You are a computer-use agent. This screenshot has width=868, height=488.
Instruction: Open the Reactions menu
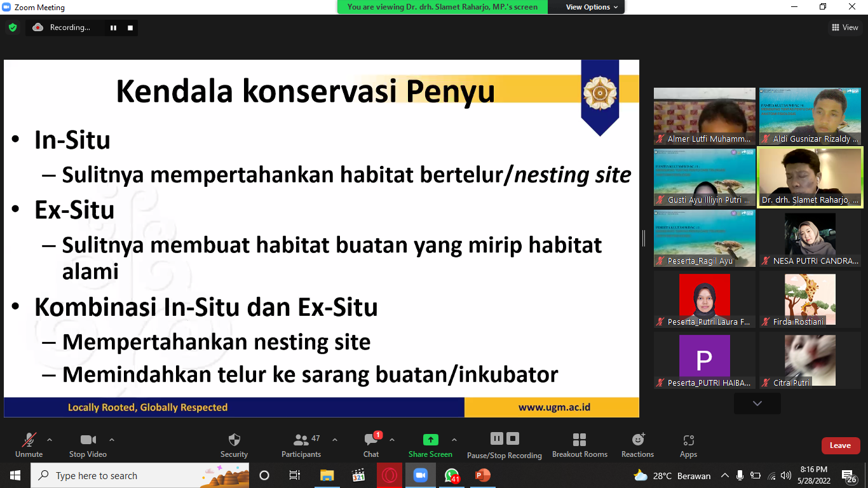(637, 445)
